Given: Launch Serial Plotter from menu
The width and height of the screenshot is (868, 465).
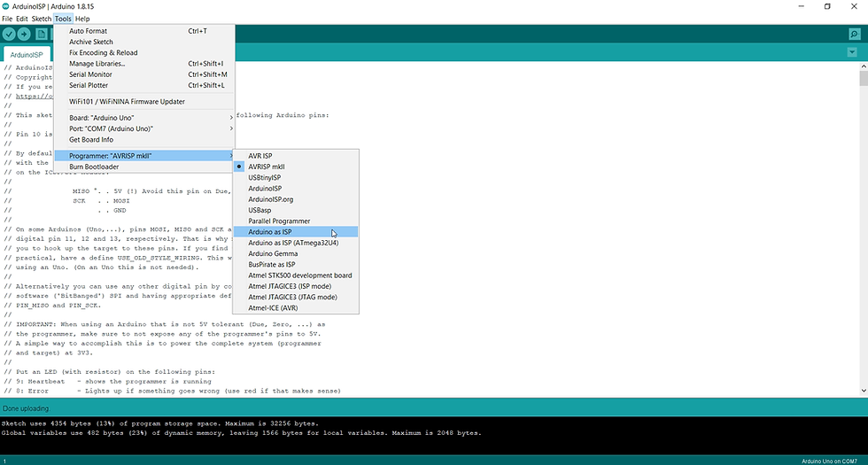Looking at the screenshot, I should 143,85.
